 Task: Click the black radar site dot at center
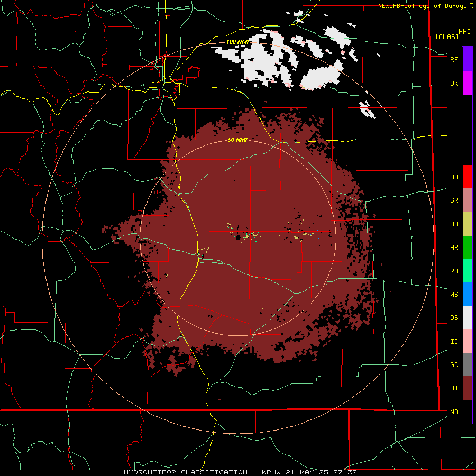point(239,237)
